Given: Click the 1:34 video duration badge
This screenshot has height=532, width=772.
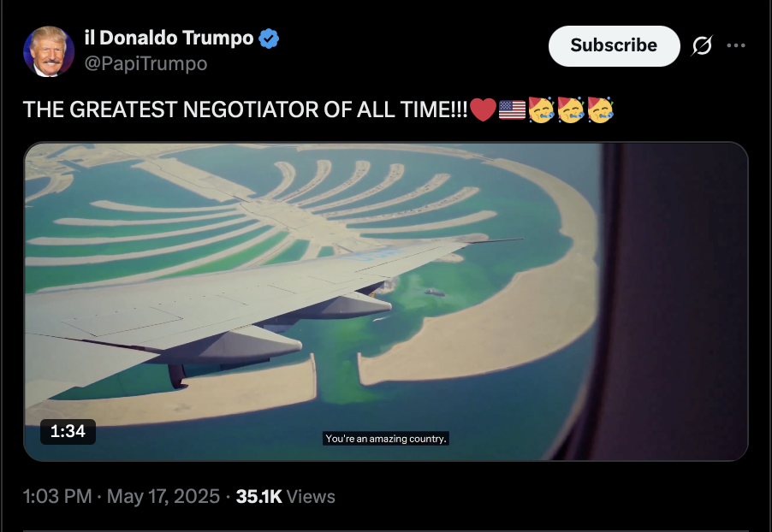Looking at the screenshot, I should coord(68,432).
